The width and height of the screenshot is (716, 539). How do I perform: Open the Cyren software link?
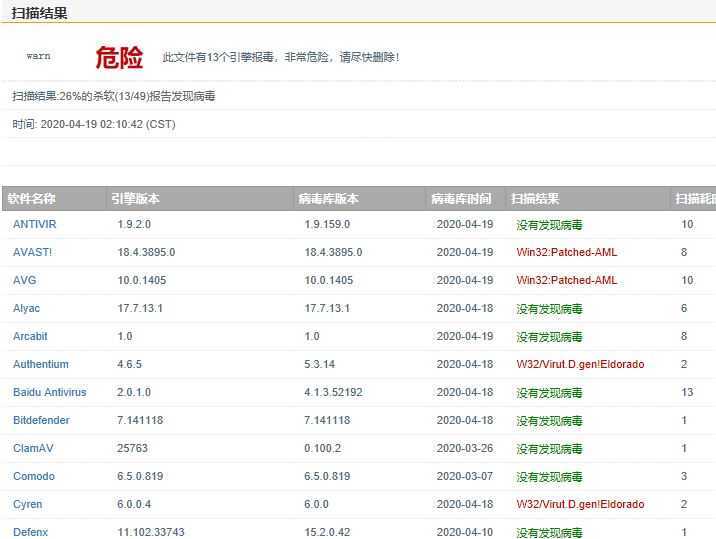pos(27,504)
